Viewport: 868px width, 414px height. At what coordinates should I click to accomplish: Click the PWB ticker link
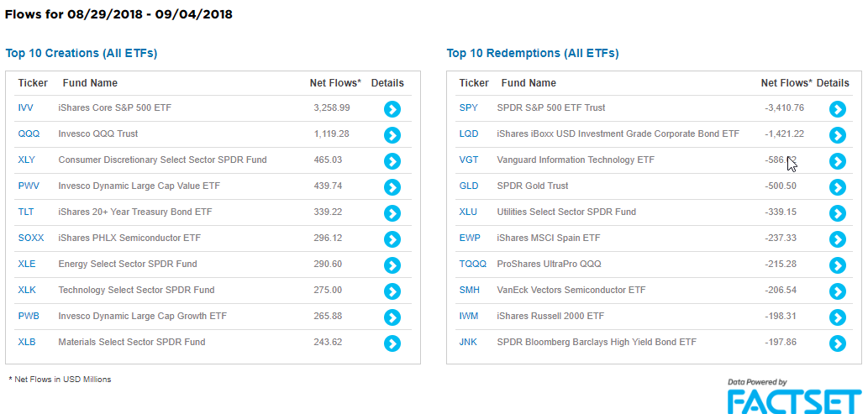click(29, 316)
